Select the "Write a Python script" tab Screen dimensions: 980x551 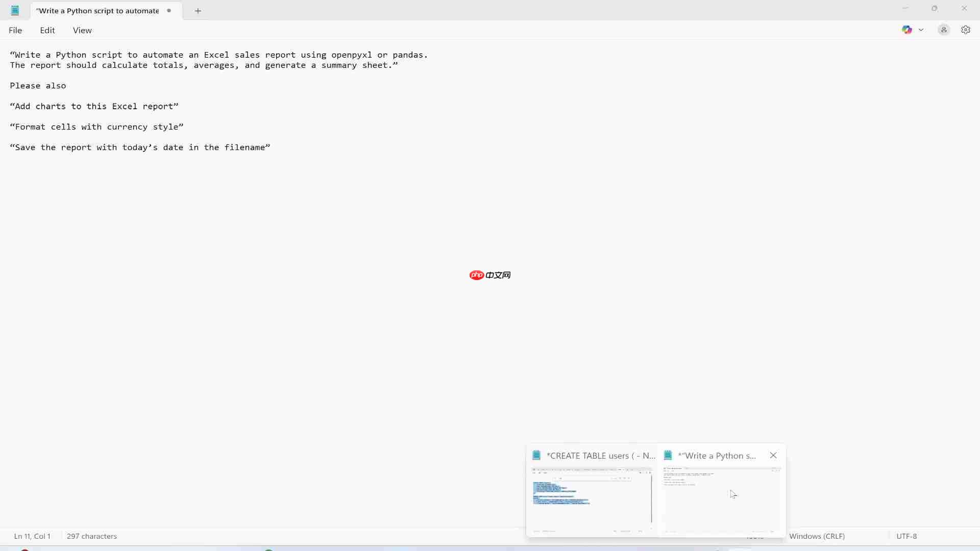(x=97, y=11)
